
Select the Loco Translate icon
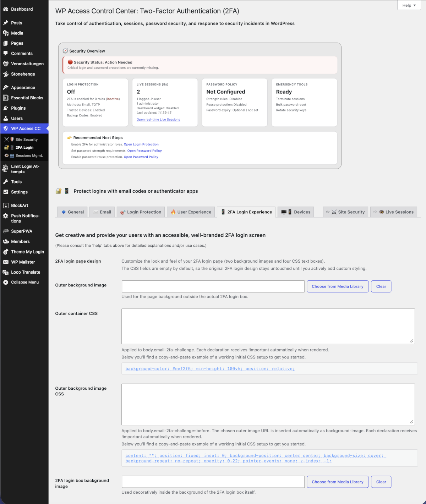[x=5, y=272]
